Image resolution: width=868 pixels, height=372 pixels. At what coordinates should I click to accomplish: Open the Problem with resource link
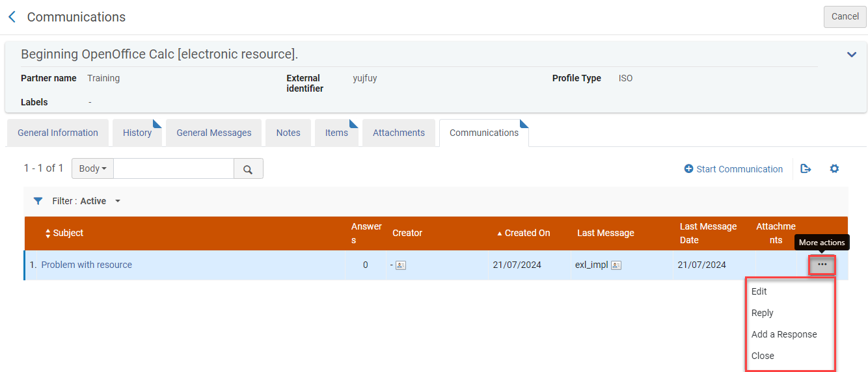(x=87, y=265)
